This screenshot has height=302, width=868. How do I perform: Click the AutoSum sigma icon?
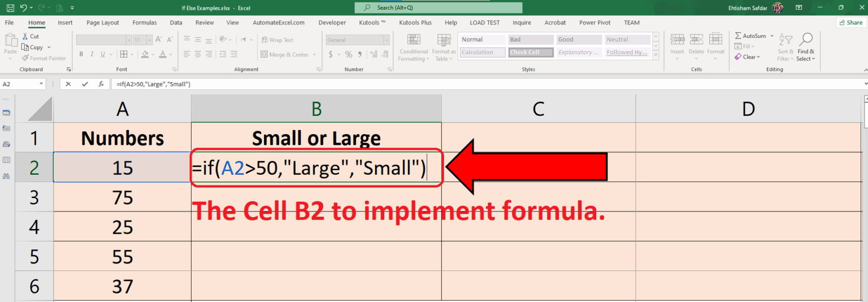point(738,36)
